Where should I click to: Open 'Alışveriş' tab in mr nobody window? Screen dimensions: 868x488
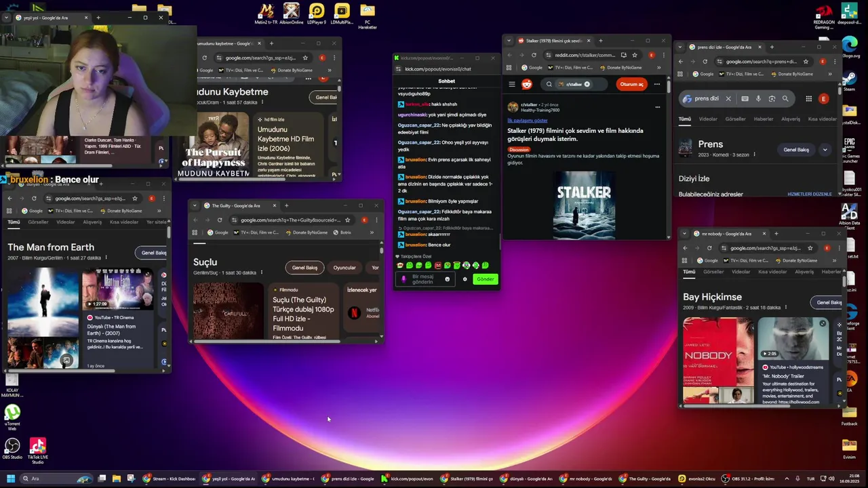(804, 272)
